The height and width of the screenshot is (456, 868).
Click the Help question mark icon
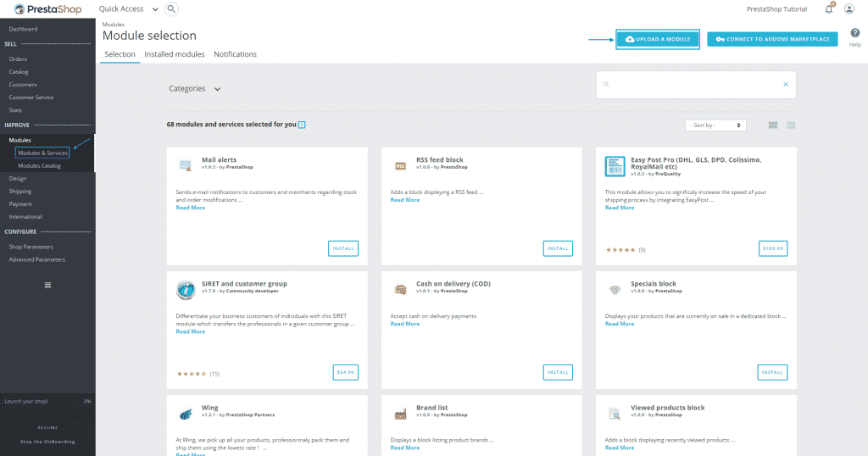click(x=854, y=33)
